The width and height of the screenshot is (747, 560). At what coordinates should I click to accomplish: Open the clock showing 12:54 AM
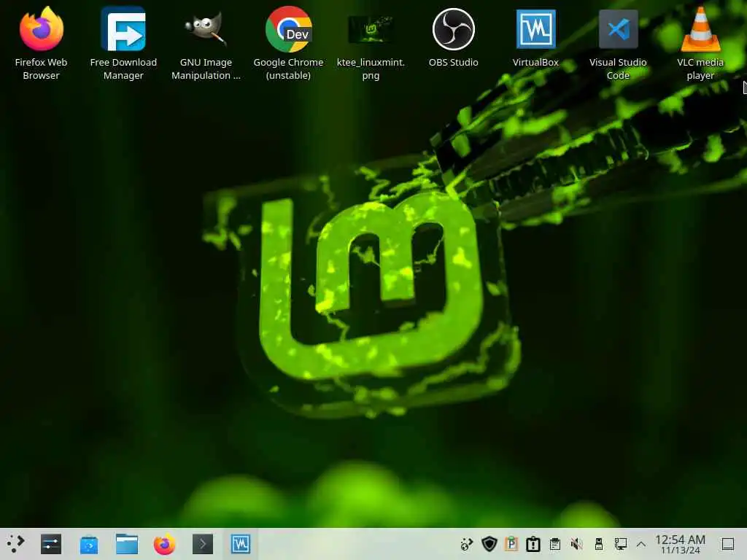pos(681,544)
